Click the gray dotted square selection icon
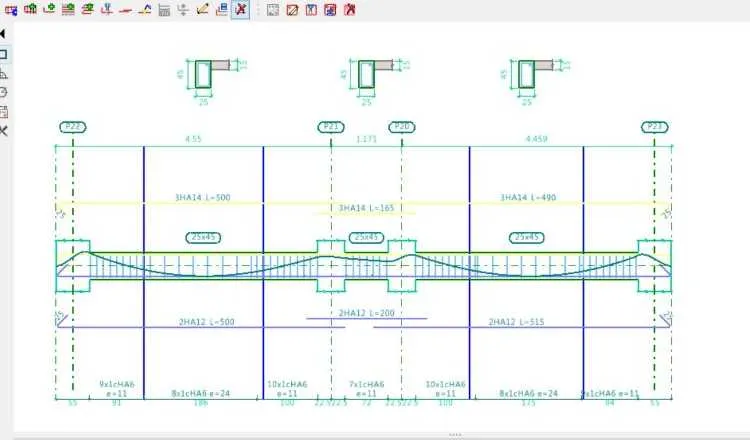This screenshot has height=440, width=750. pyautogui.click(x=273, y=10)
